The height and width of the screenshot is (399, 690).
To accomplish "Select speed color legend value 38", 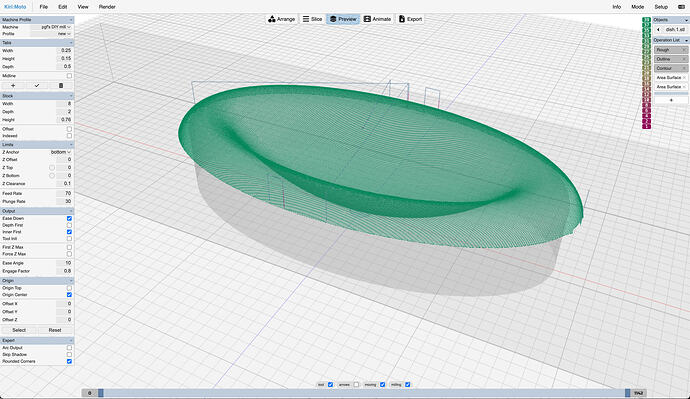I will pos(646,20).
